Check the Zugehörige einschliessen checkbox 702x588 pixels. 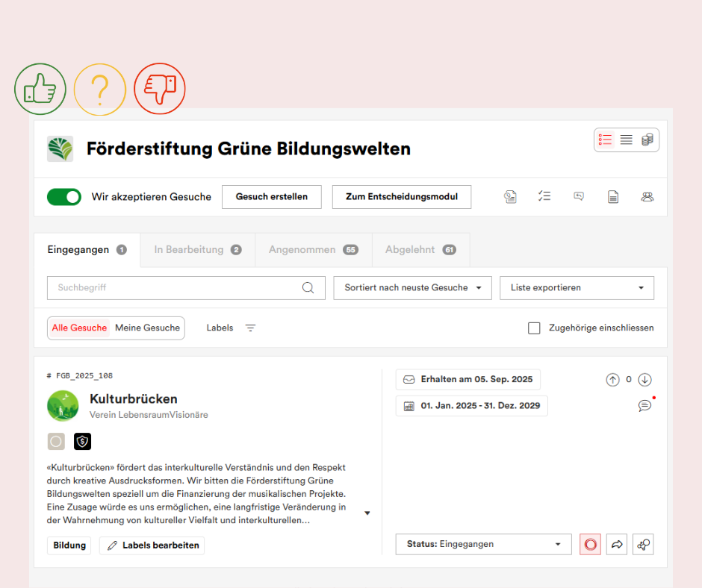534,328
